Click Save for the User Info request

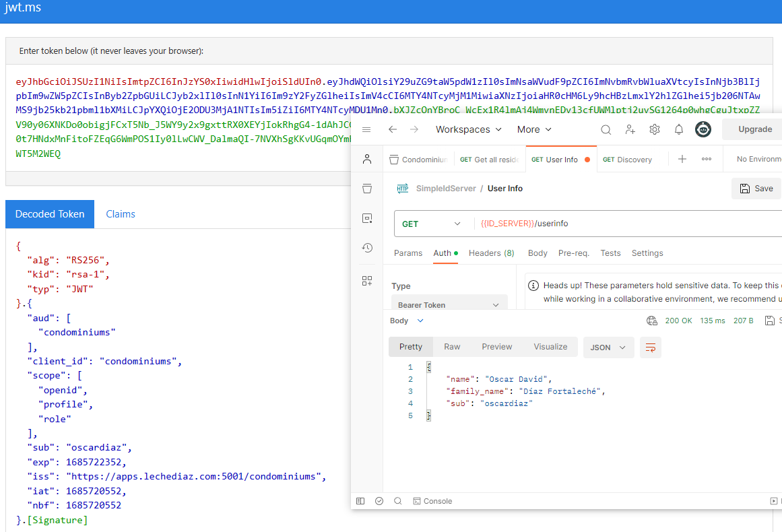click(x=756, y=188)
